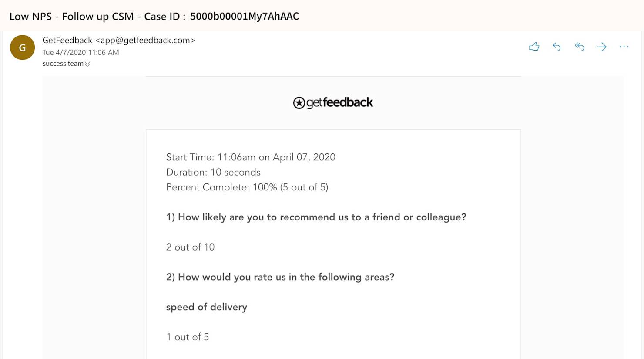644x359 pixels.
Task: Click the question about recommending to a friend
Action: (316, 217)
